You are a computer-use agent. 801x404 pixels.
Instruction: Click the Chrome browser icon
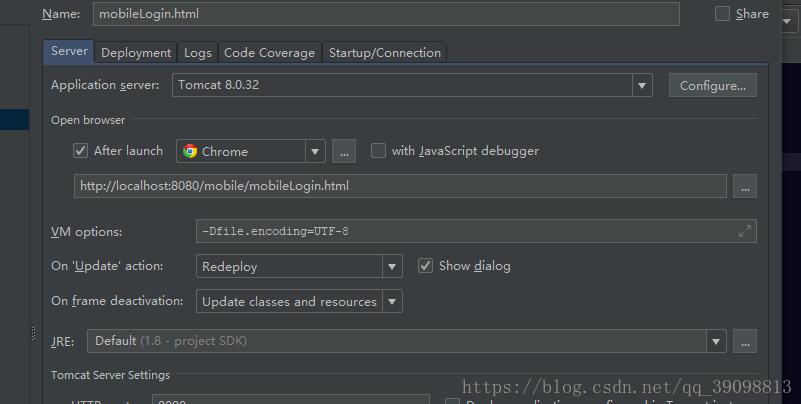coord(190,151)
